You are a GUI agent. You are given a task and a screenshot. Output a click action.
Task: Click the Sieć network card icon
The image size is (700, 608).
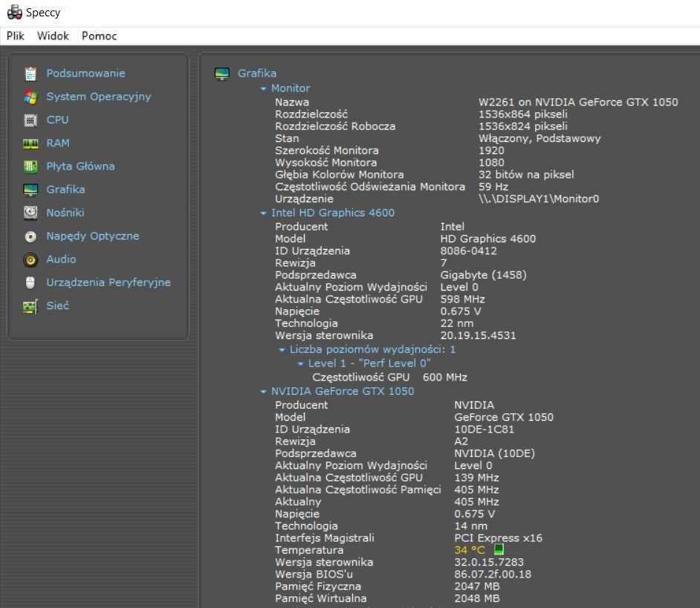tap(30, 306)
